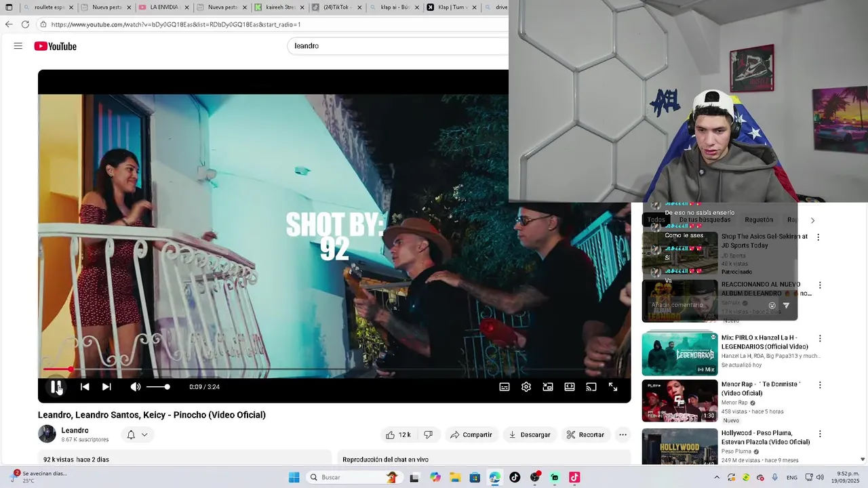
Task: Click the Buscar taskbar search box
Action: click(353, 477)
